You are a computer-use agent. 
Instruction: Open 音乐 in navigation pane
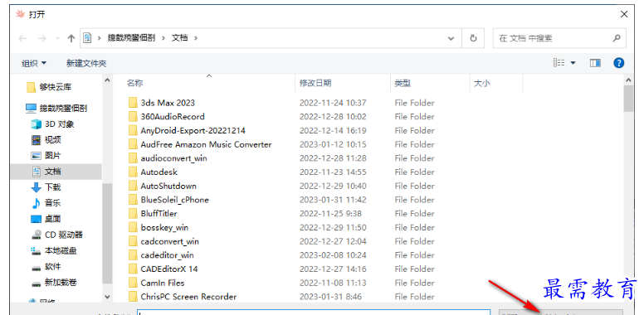click(46, 202)
